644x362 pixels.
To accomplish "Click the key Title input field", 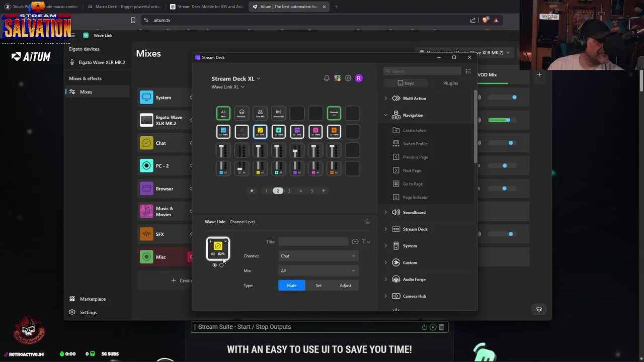I will pyautogui.click(x=313, y=242).
